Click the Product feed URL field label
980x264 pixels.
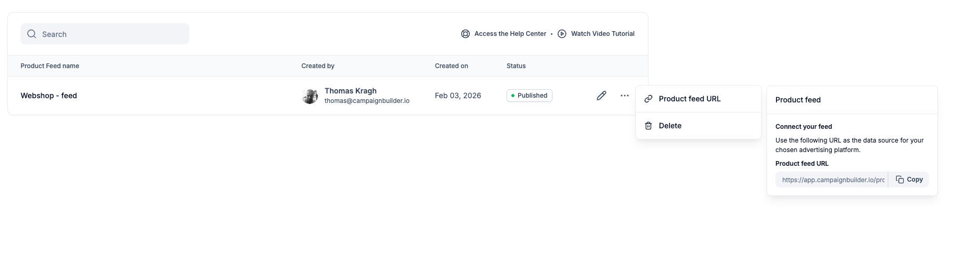click(802, 164)
